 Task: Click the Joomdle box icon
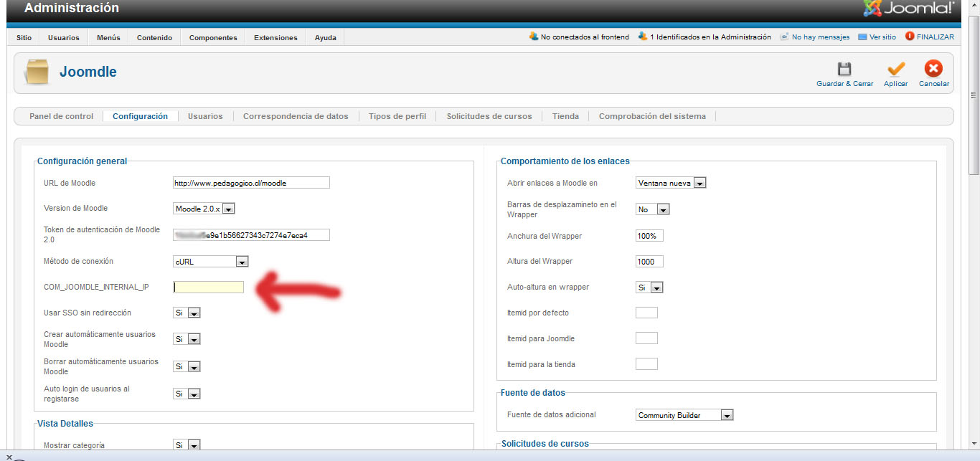[x=37, y=72]
